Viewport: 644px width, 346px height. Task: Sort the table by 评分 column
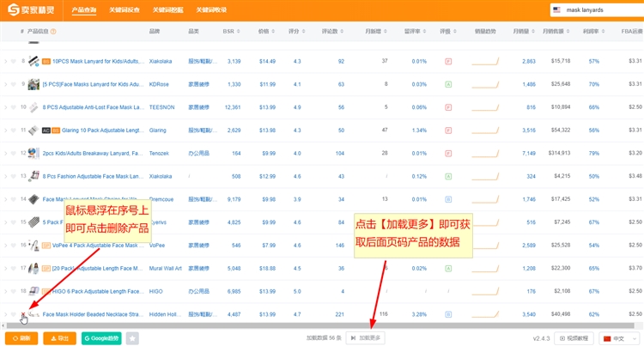[x=296, y=31]
